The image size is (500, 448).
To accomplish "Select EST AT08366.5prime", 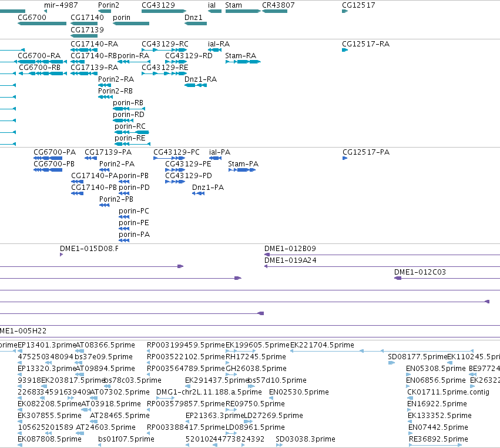I will click(x=105, y=345).
